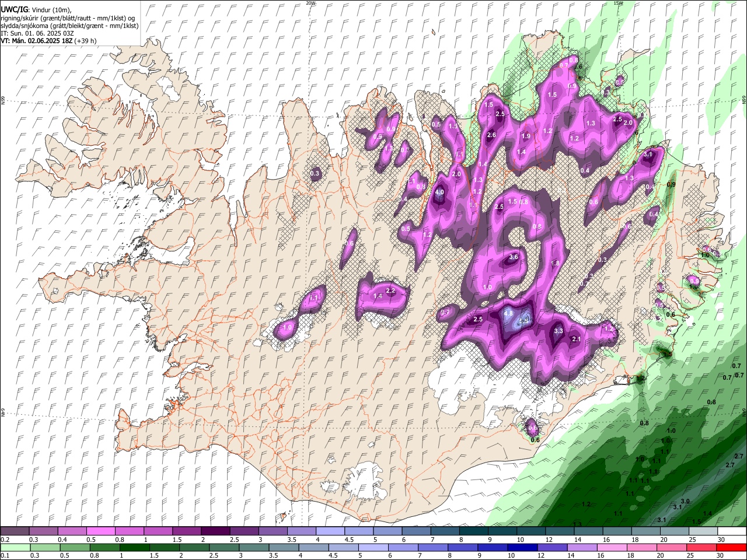The height and width of the screenshot is (560, 747).
Task: Click the '20W' longitude label
Action: tap(310, 3)
